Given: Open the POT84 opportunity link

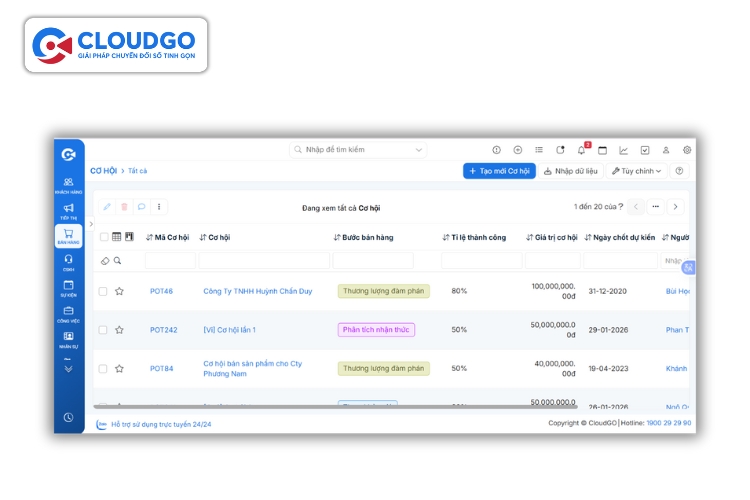Looking at the screenshot, I should 161,368.
